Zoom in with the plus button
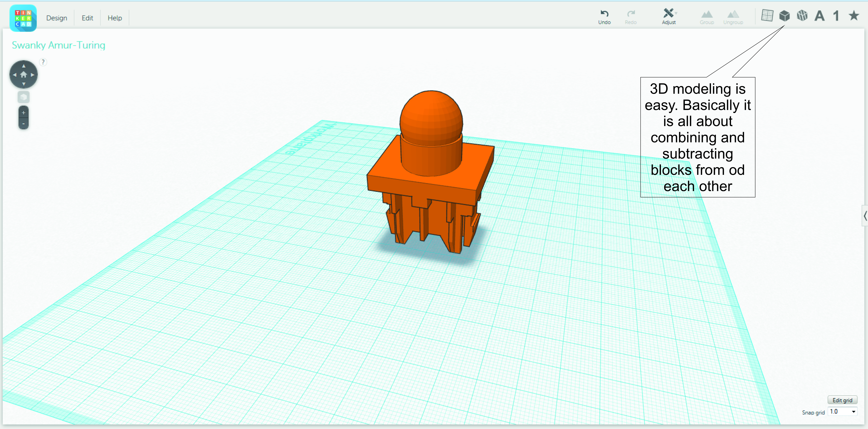Screen dimensions: 868x429 tap(24, 113)
